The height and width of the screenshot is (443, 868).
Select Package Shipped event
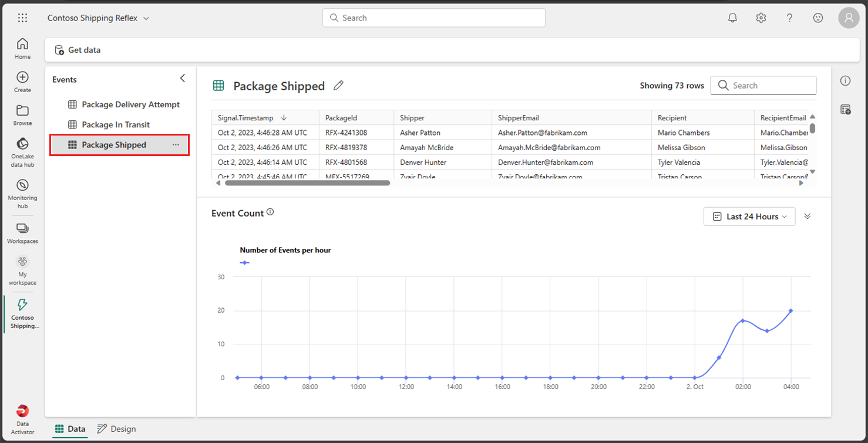click(120, 145)
